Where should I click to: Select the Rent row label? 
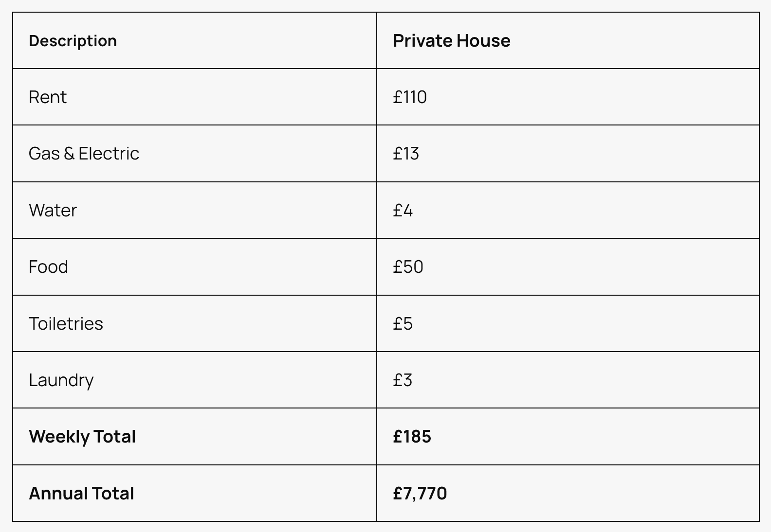click(47, 97)
